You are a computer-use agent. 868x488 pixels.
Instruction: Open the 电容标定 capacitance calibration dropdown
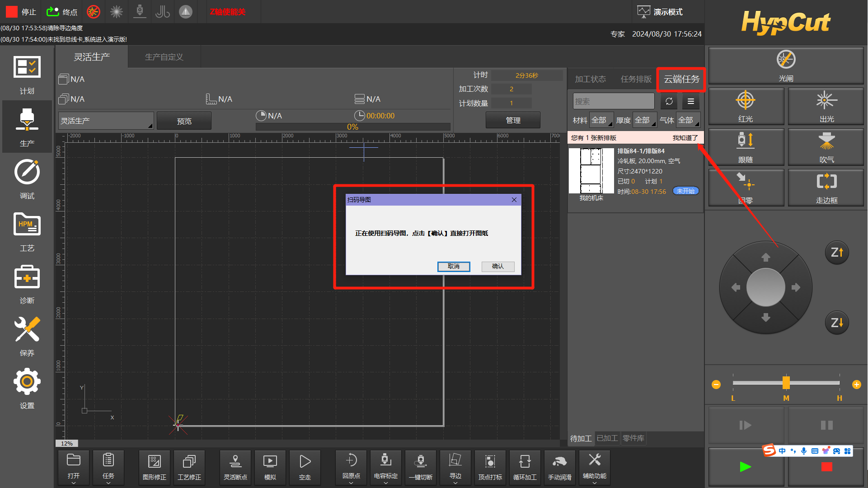tap(386, 468)
